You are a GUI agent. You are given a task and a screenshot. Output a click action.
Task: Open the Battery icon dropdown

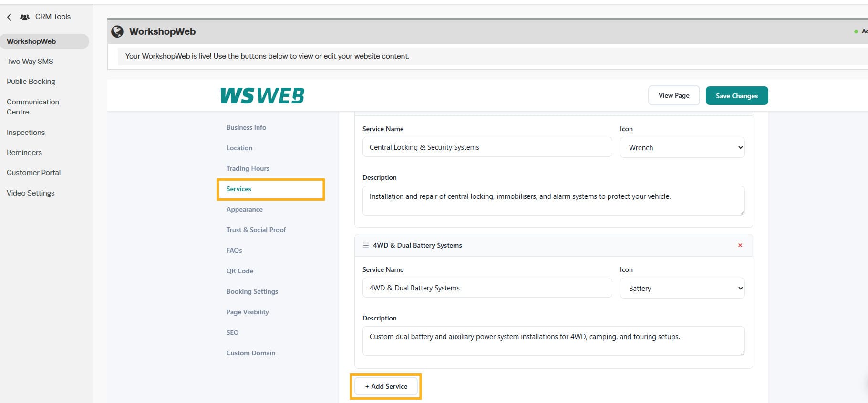point(682,288)
